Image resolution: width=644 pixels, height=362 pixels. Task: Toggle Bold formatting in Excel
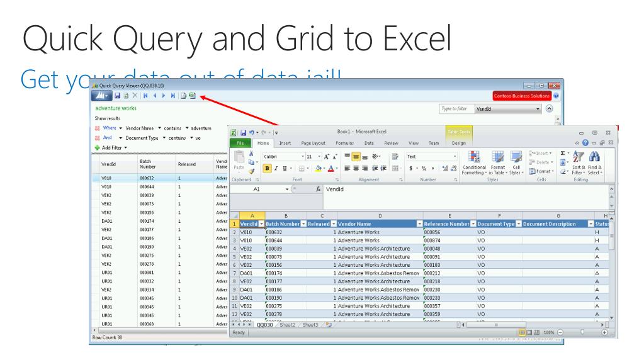[x=267, y=169]
